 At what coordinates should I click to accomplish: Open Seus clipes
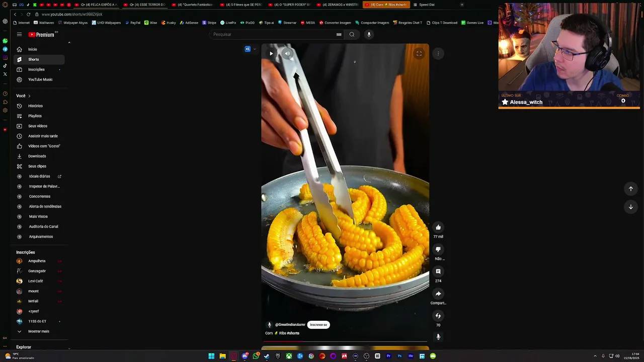[x=39, y=166]
